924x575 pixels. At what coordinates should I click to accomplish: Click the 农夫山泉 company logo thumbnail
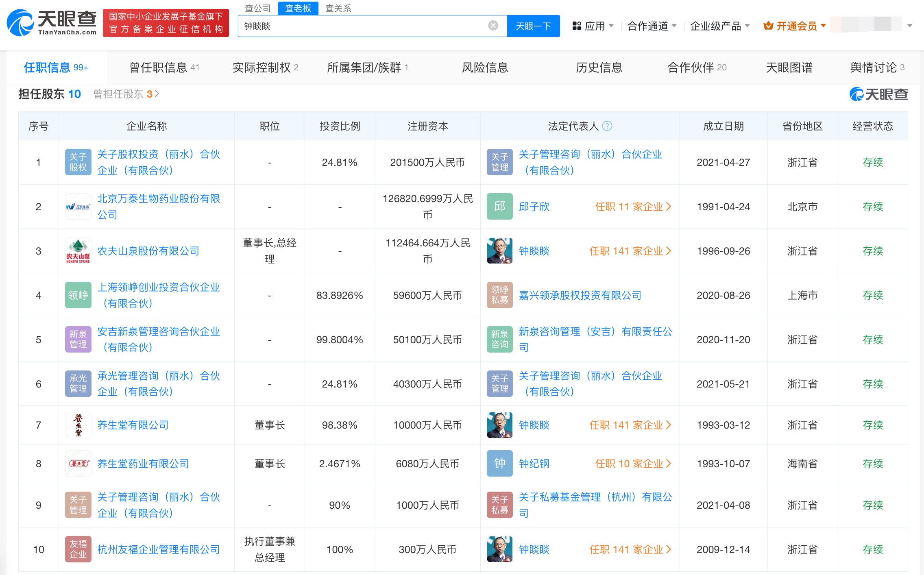[x=78, y=251]
